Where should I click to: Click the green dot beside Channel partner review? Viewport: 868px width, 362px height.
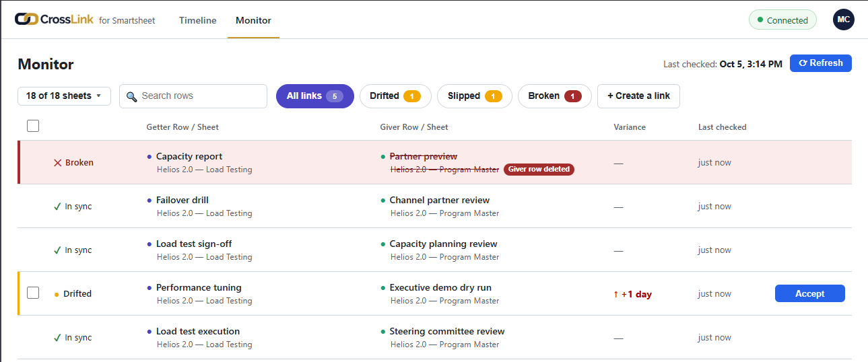[383, 200]
